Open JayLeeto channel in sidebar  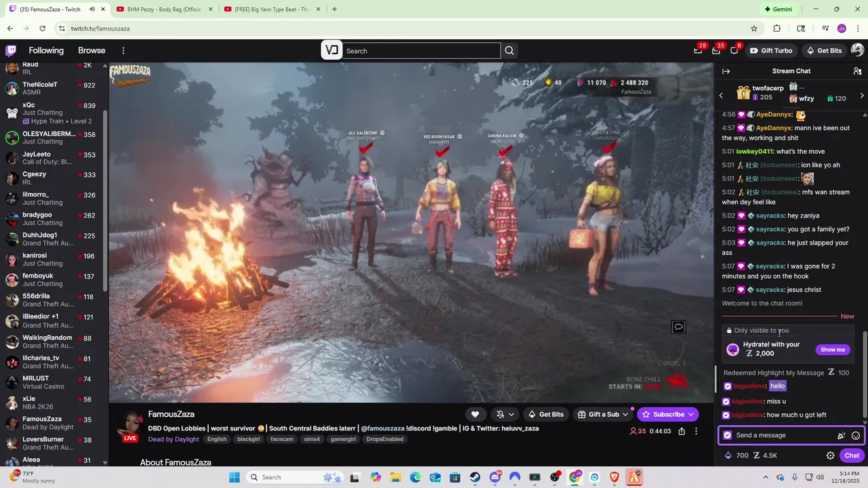[x=53, y=158]
